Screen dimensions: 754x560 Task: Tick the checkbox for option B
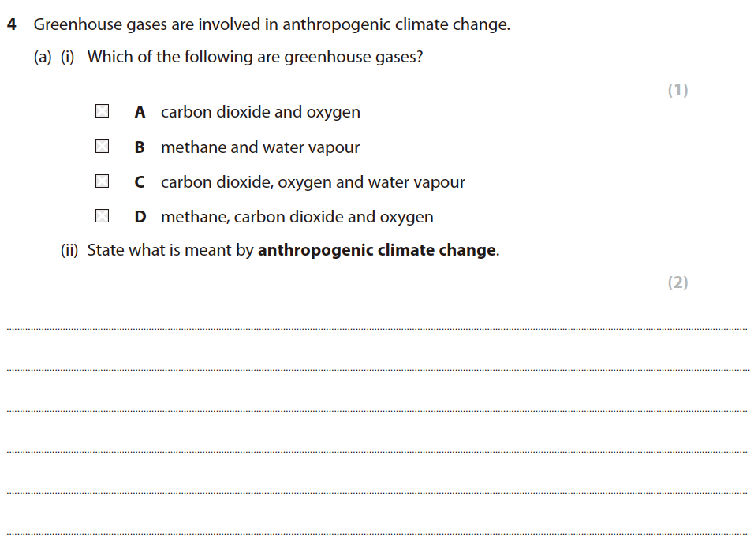click(103, 147)
